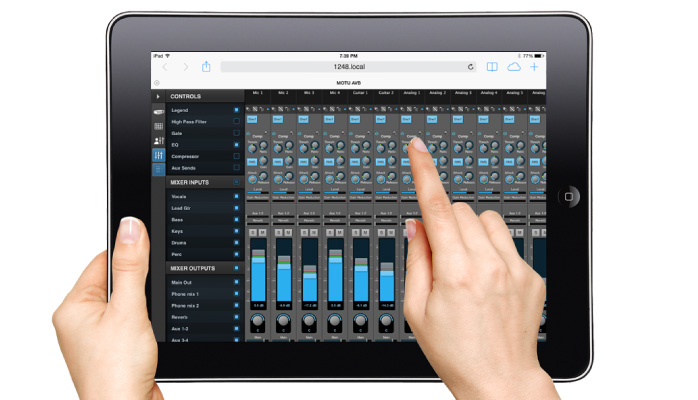Screen dimensions: 698x400
Task: Uncheck the EQ control checkbox
Action: tap(236, 144)
